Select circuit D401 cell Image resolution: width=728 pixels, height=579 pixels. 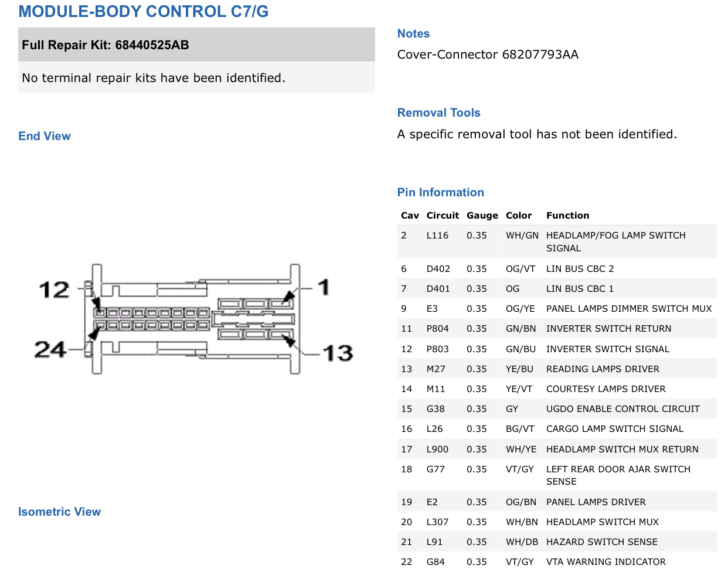[x=438, y=289]
